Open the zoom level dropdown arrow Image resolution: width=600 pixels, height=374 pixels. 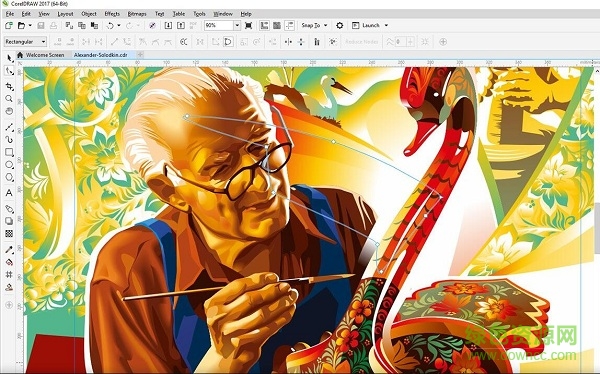[237, 25]
